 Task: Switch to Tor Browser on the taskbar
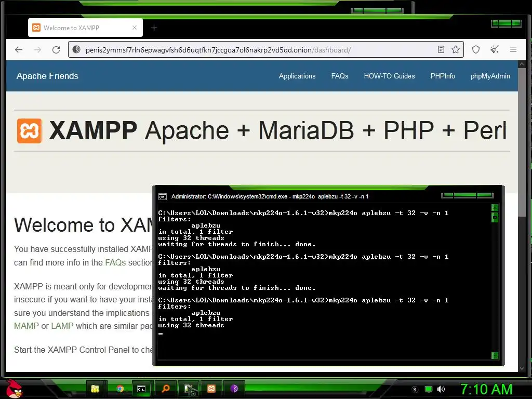pos(234,389)
